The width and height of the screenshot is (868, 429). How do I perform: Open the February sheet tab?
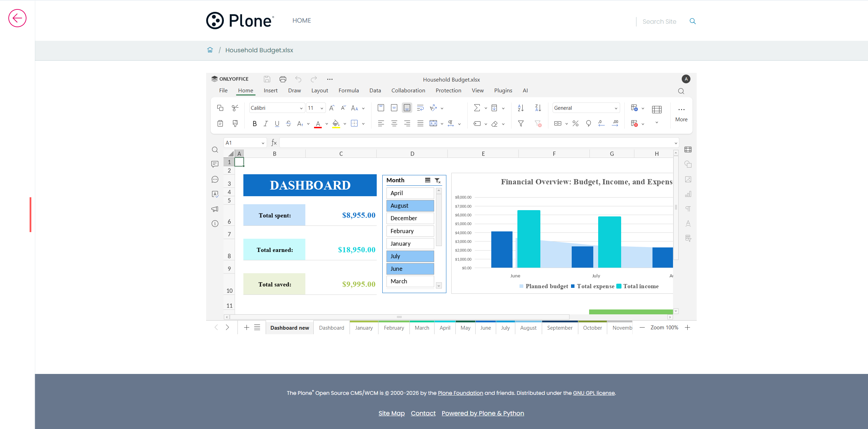pyautogui.click(x=394, y=328)
